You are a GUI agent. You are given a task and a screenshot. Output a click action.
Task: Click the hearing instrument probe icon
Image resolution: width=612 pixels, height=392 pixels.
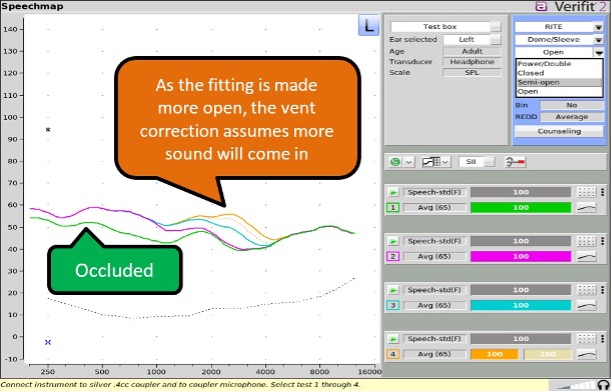pyautogui.click(x=515, y=162)
